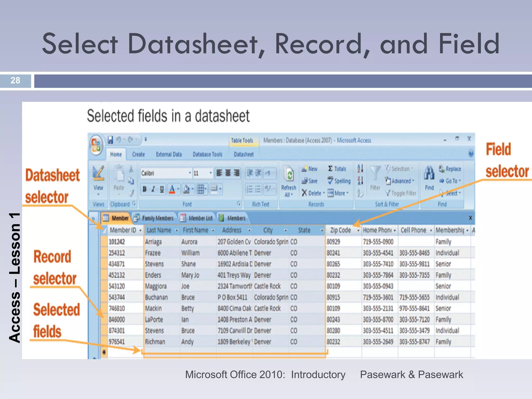Screen dimensions: 532x399
Task: Open the Go To dropdown
Action: (x=450, y=181)
